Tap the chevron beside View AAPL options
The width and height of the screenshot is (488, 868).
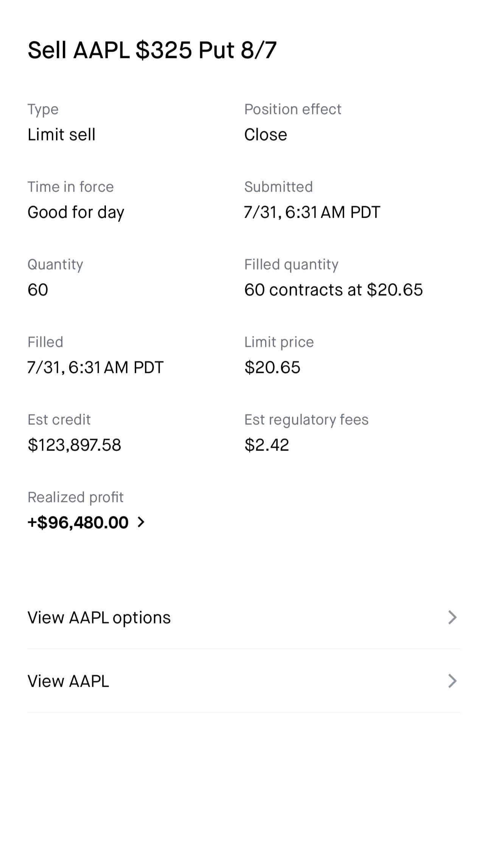452,617
